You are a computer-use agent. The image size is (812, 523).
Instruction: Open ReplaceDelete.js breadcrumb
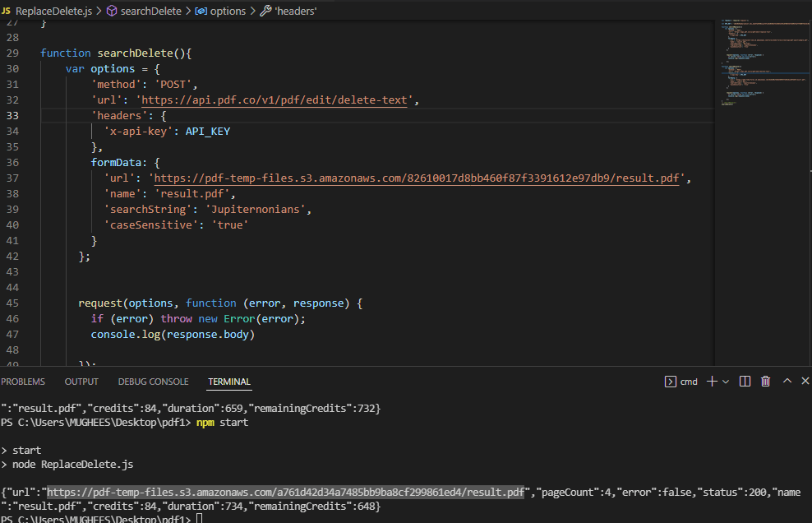53,11
